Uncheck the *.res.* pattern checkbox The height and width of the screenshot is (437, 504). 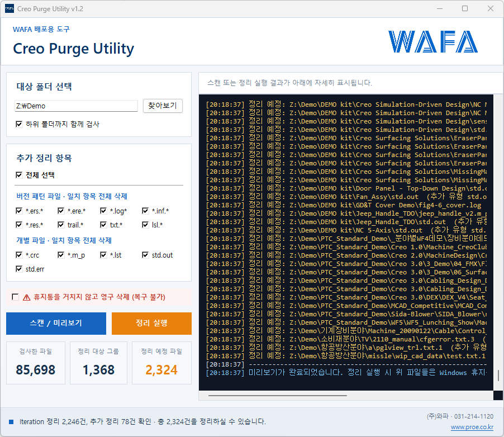coord(19,225)
